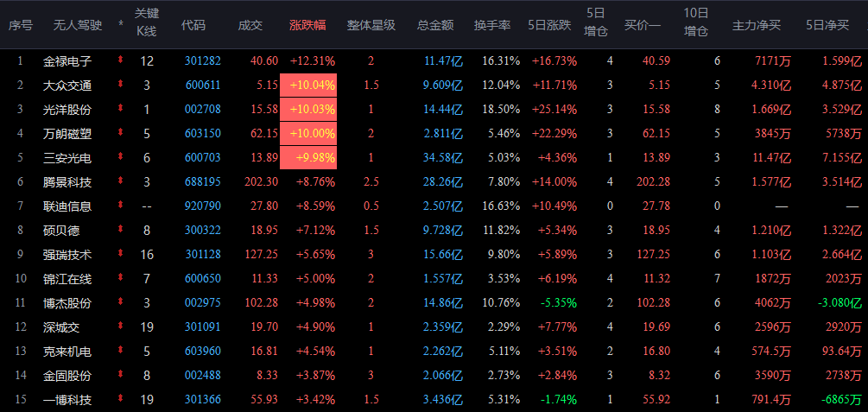Sort by the 涨跌幅 column header
Screen dimensions: 868x412
point(307,25)
